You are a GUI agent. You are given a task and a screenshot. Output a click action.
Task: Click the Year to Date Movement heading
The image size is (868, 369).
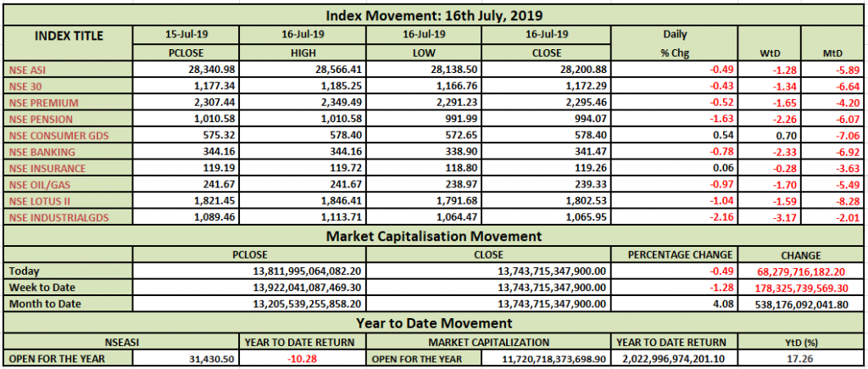pyautogui.click(x=434, y=323)
